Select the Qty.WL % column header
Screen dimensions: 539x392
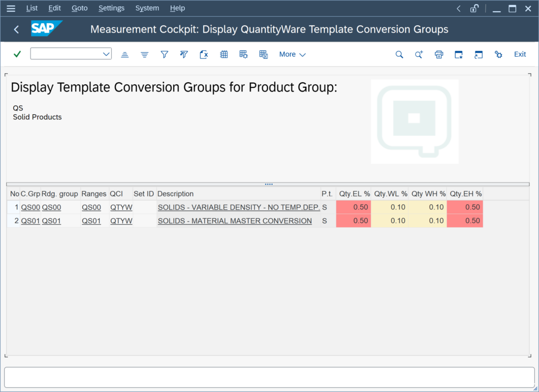390,194
